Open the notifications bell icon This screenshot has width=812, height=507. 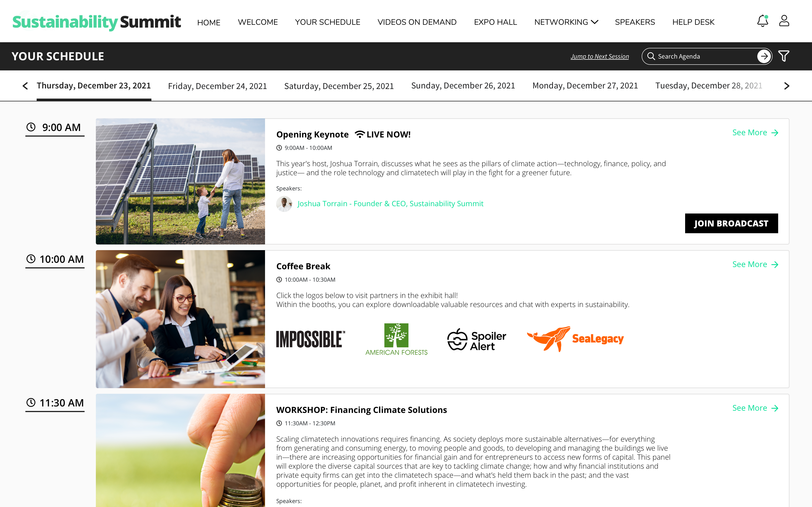pyautogui.click(x=762, y=21)
